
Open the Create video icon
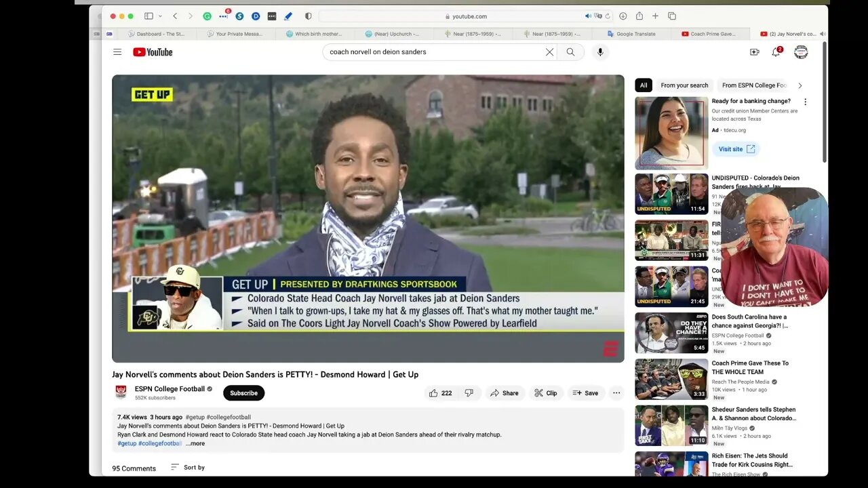tap(754, 52)
